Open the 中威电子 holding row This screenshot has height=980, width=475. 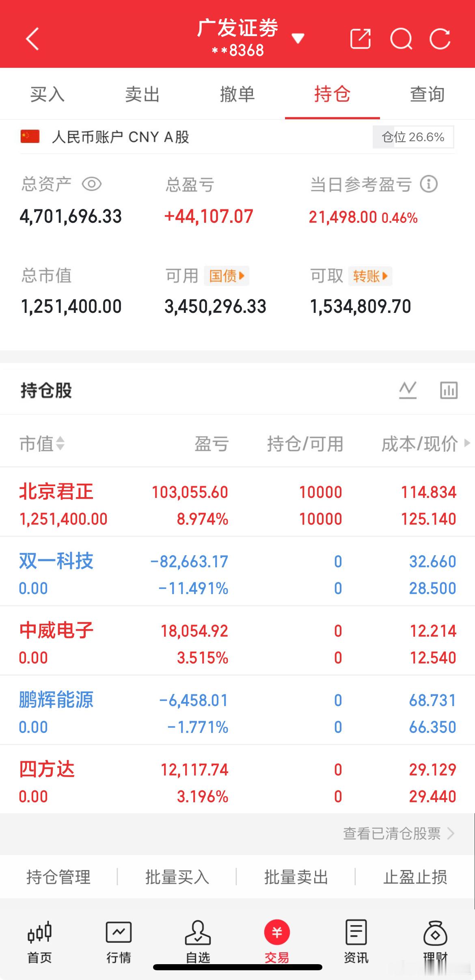click(237, 641)
